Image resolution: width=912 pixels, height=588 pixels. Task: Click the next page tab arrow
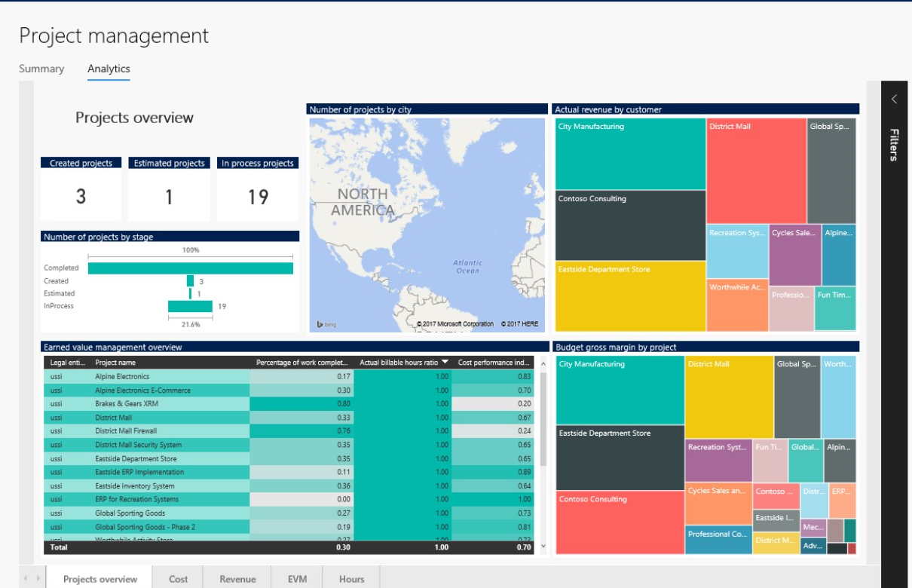coord(38,578)
